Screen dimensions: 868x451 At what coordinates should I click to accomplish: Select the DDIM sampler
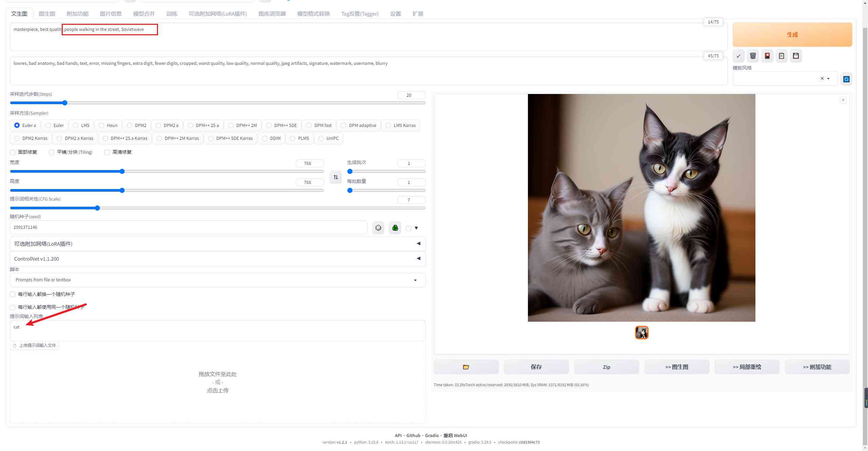(272, 138)
